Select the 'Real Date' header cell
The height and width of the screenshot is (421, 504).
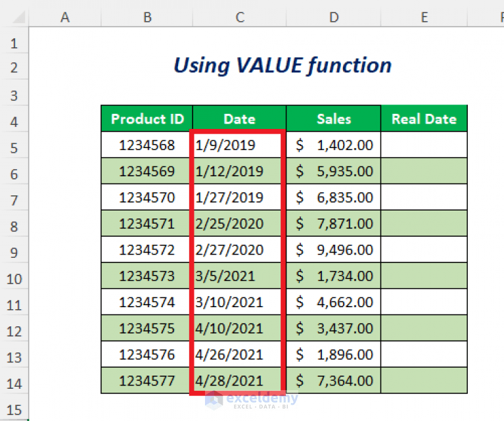pos(424,118)
